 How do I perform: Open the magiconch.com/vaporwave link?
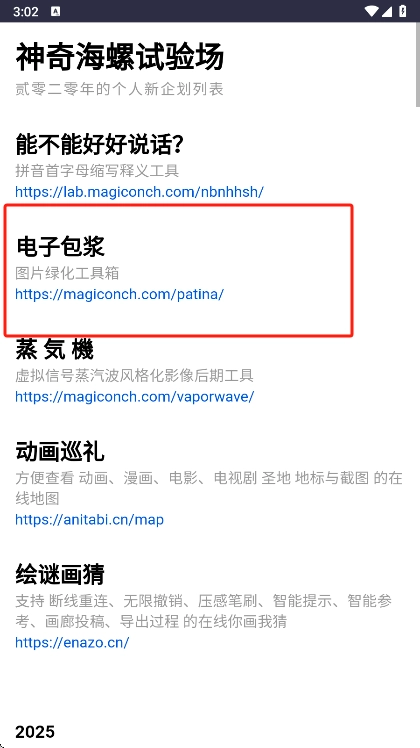[135, 396]
